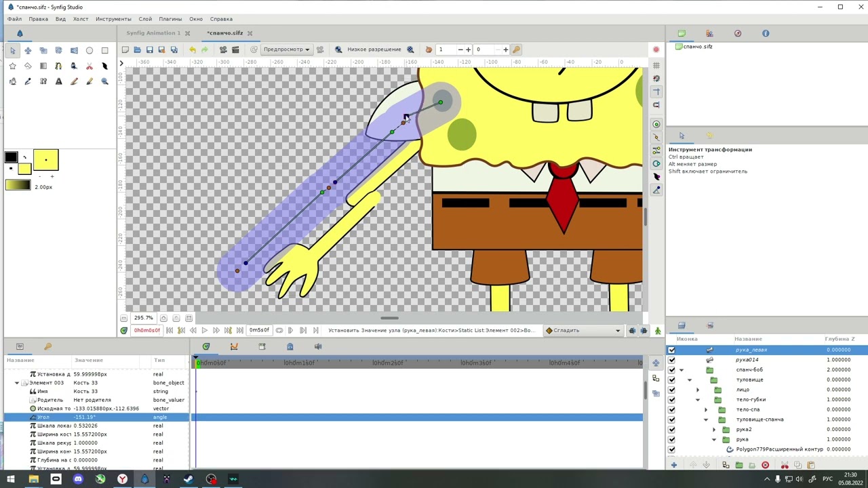Toggle animation mode with the green figure icon
The width and height of the screenshot is (868, 488).
point(657,331)
